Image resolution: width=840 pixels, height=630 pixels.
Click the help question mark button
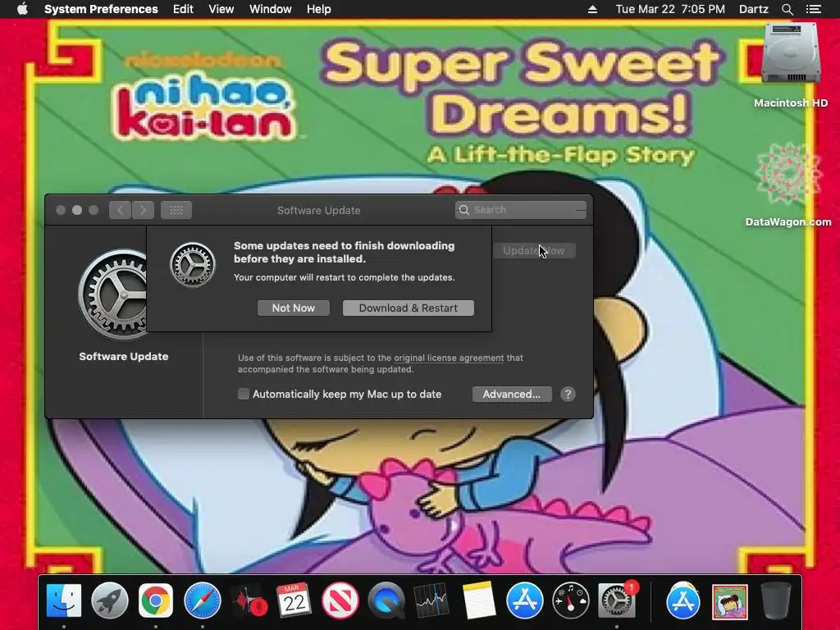point(568,395)
